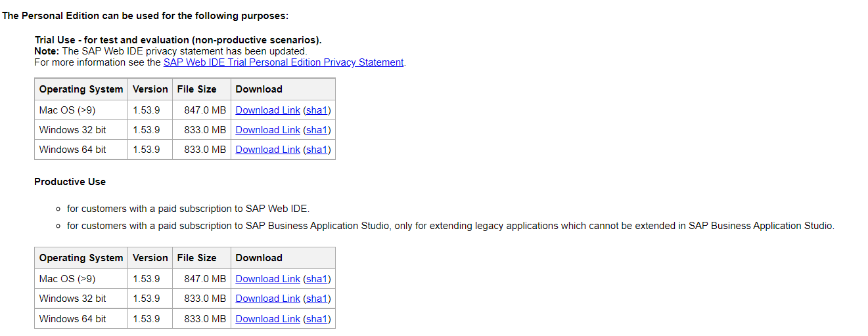Click the Trial Use heading text
868x336 pixels.
[178, 40]
